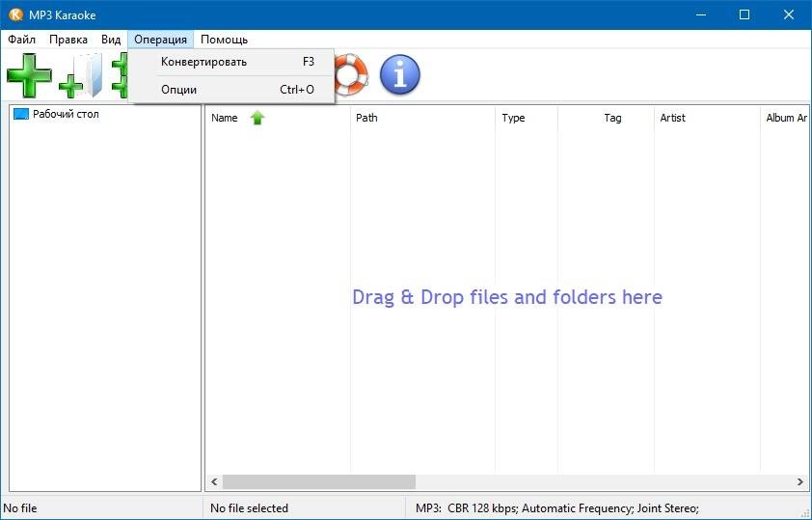Click the 'MP3: CBR 128 kbps' status entry
This screenshot has width=812, height=520.
click(557, 508)
